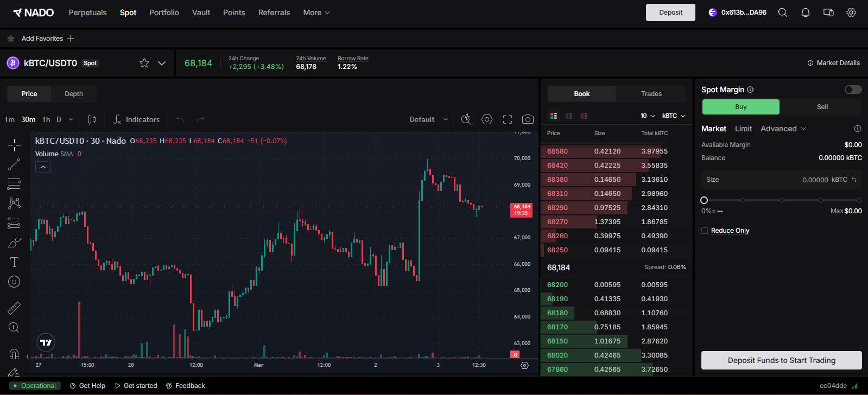Select the Sell side
This screenshot has width=868, height=395.
click(x=822, y=107)
